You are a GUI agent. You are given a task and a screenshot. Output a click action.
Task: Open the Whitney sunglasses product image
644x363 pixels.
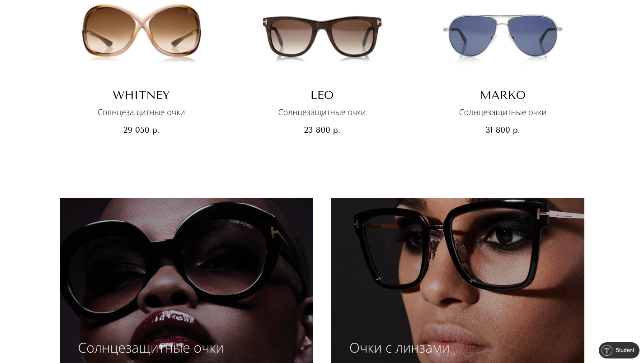tap(141, 32)
